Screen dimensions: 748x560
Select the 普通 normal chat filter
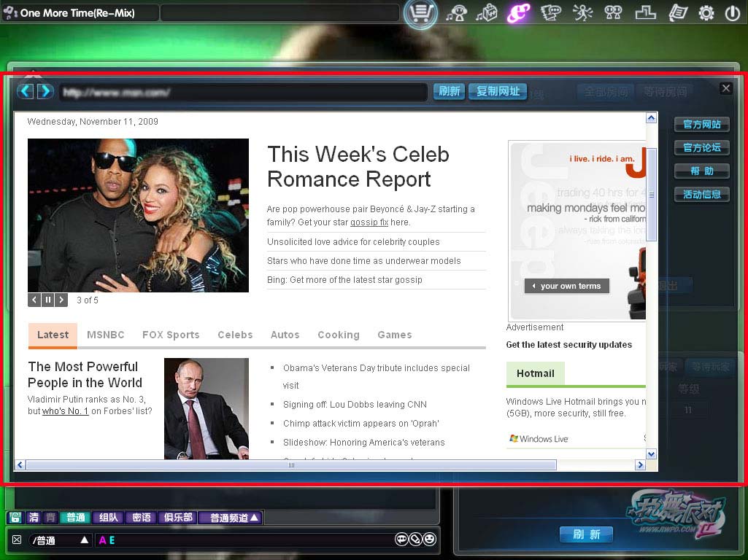pos(75,517)
